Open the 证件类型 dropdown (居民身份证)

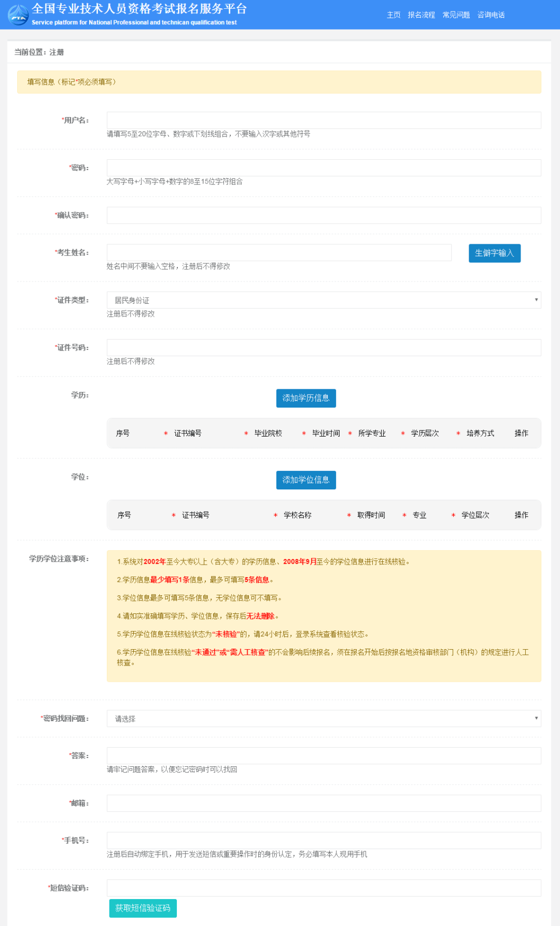(324, 300)
